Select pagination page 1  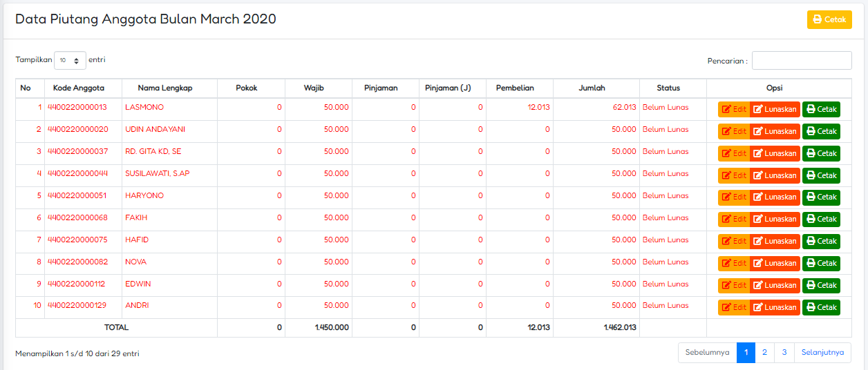pos(746,352)
